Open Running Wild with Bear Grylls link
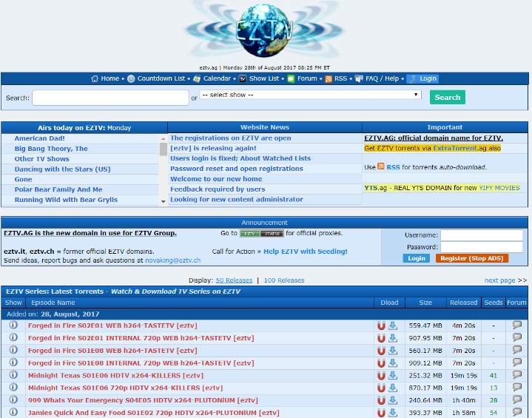 coord(66,200)
